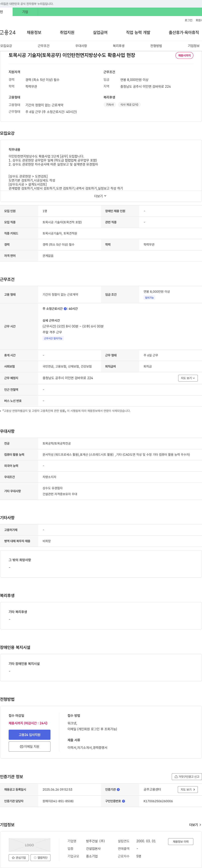Open the 직업 능력 개발 menu
Screen dimensions: 202x868
[138, 32]
